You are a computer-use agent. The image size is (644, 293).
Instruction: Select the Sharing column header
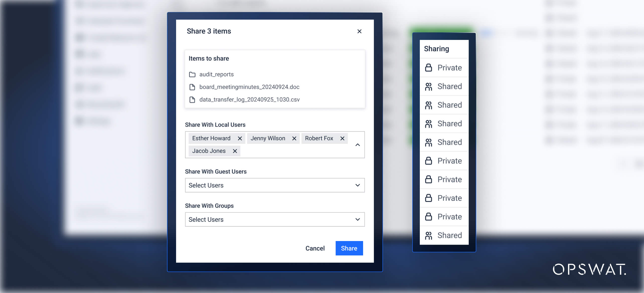tap(436, 48)
